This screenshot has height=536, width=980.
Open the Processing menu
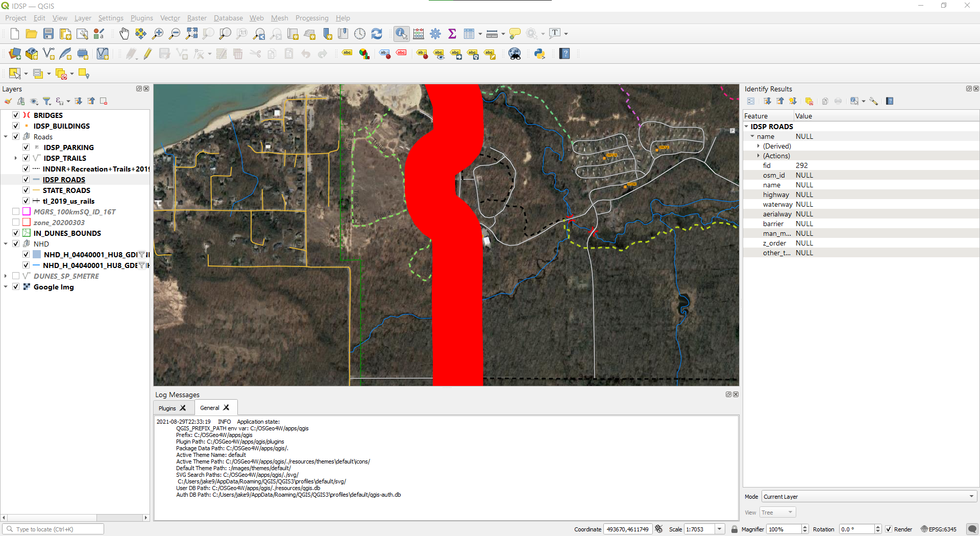click(312, 18)
